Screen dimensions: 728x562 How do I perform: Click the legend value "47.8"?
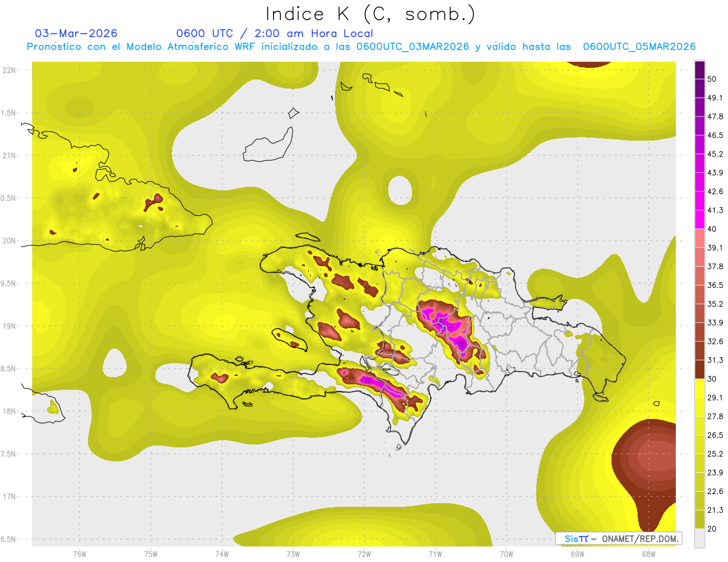[x=715, y=116]
